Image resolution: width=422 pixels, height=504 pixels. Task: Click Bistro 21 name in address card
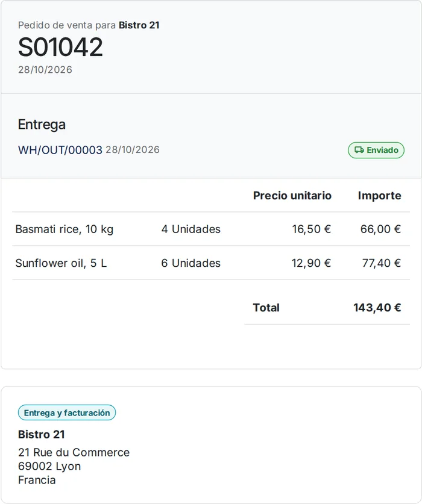(42, 435)
